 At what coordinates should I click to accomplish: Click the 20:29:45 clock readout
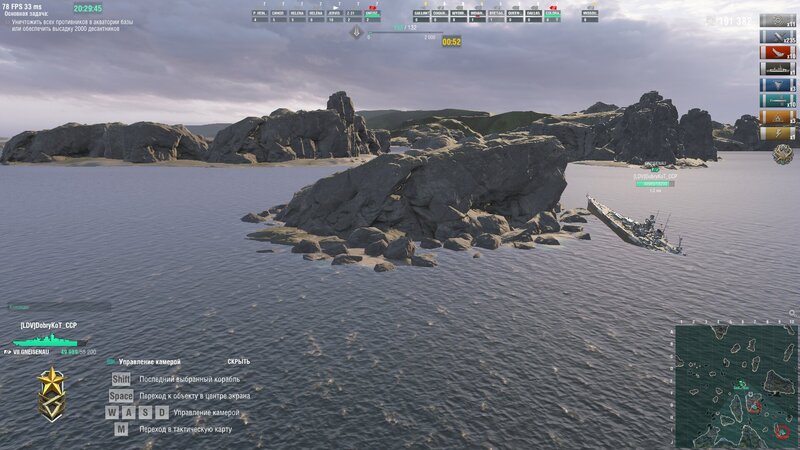[88, 8]
